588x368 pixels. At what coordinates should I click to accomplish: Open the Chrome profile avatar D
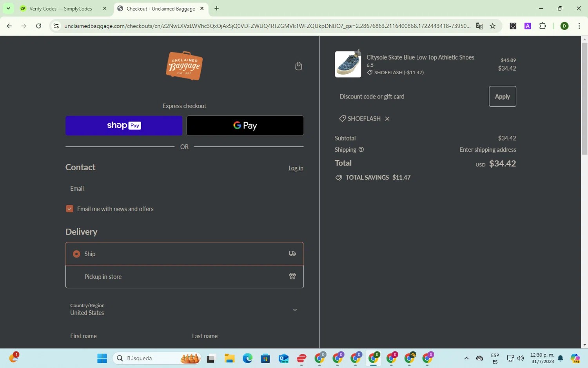pos(564,26)
